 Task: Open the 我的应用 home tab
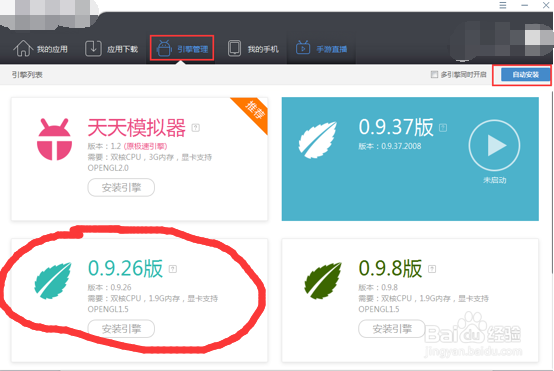[x=40, y=49]
